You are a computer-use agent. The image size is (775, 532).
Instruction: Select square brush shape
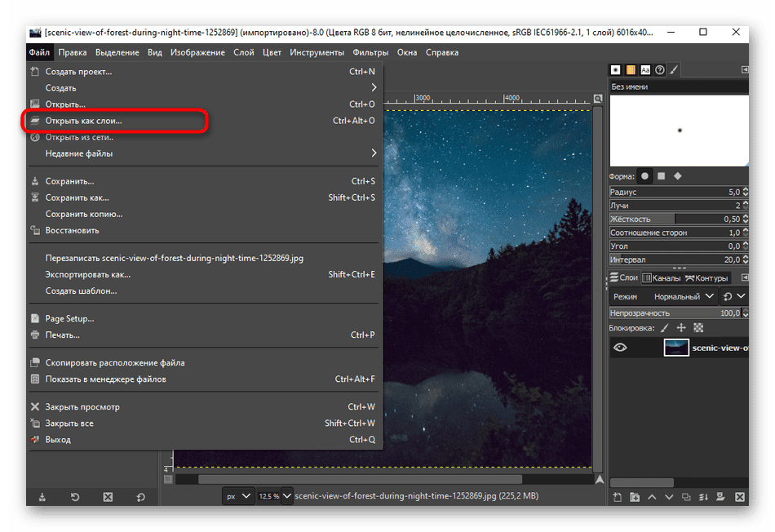[x=662, y=176]
